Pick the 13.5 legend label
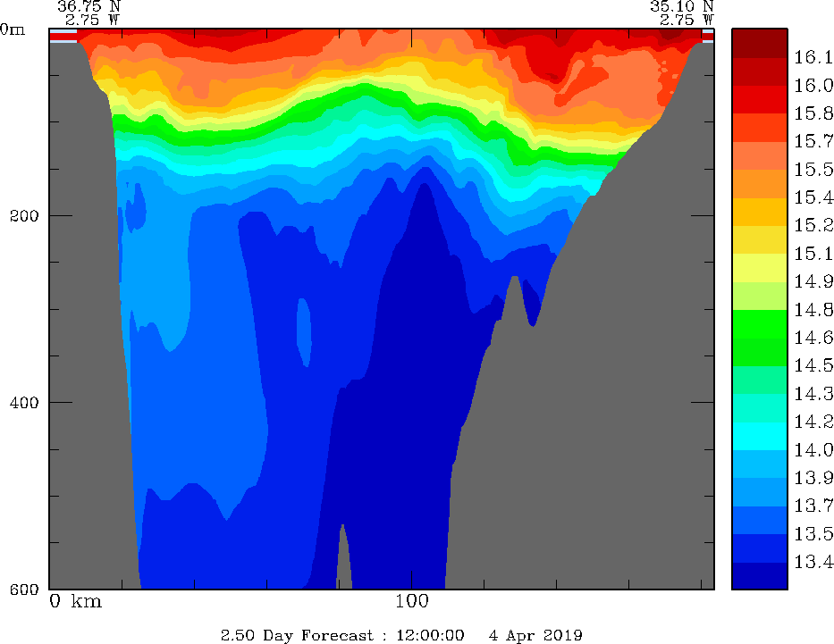834x644 pixels. 813,533
